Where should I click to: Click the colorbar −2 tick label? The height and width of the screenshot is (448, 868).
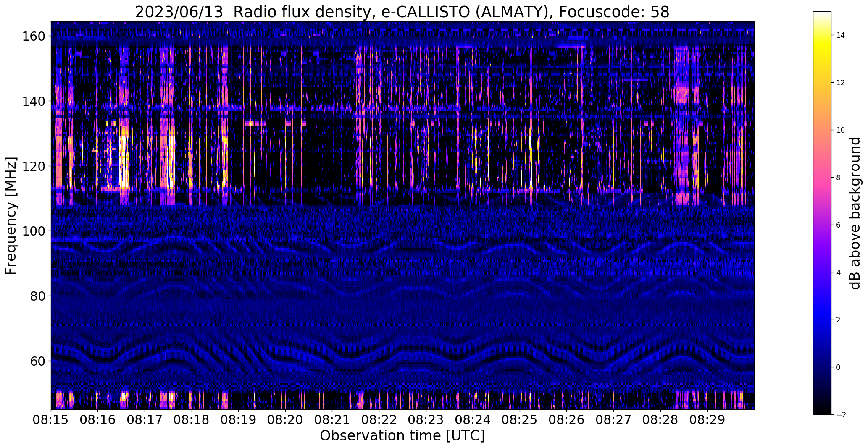coord(841,415)
